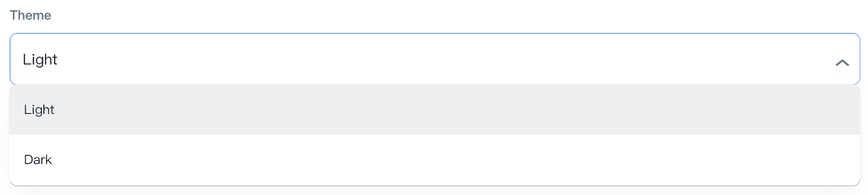Hit the caret icon beside Light

(842, 63)
